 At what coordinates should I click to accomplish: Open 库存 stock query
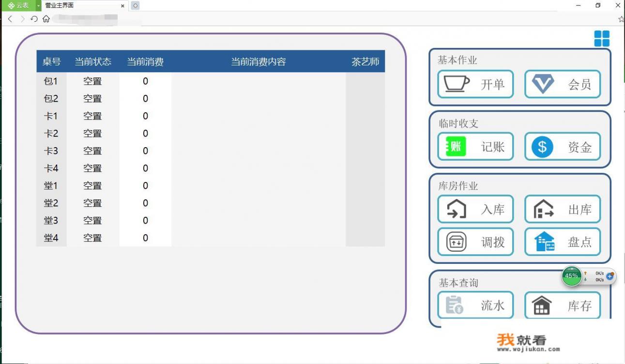point(563,305)
